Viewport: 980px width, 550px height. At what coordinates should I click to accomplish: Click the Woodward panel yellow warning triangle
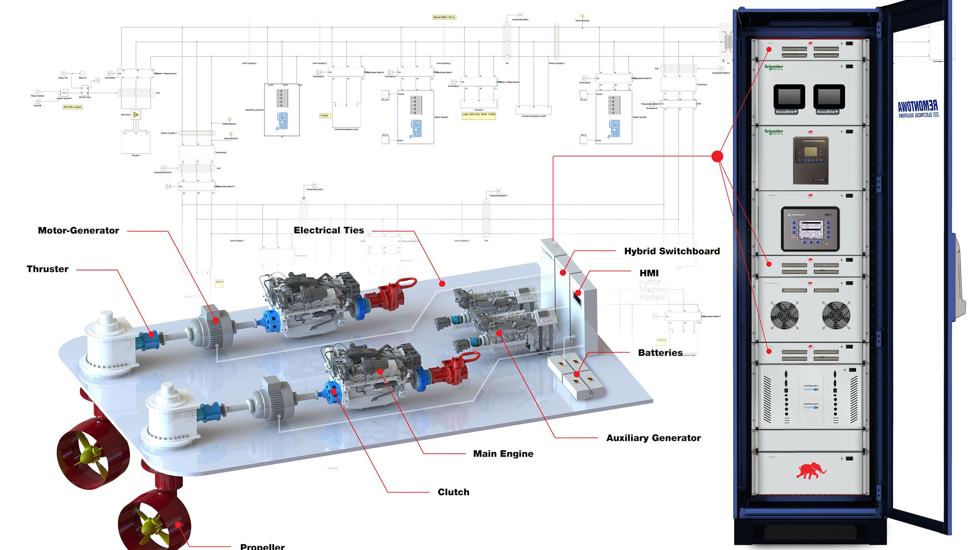[x=826, y=243]
